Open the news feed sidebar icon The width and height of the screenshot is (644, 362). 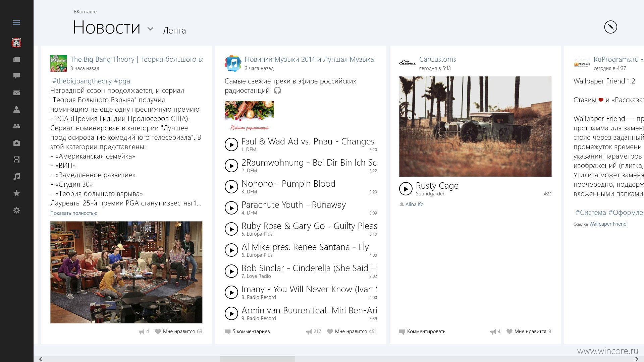click(16, 59)
